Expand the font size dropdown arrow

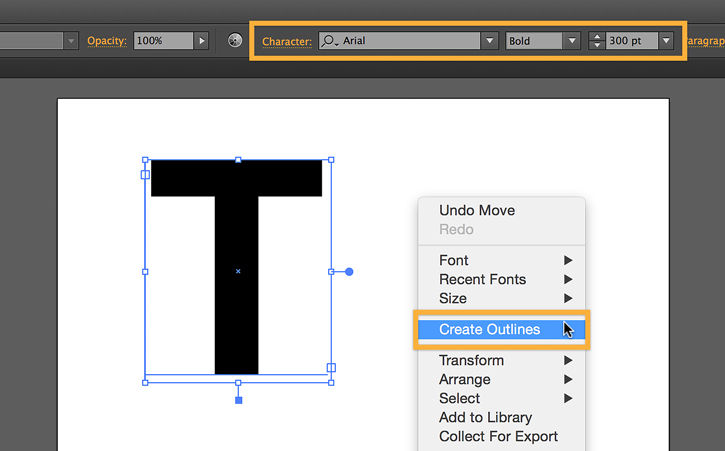tap(666, 41)
